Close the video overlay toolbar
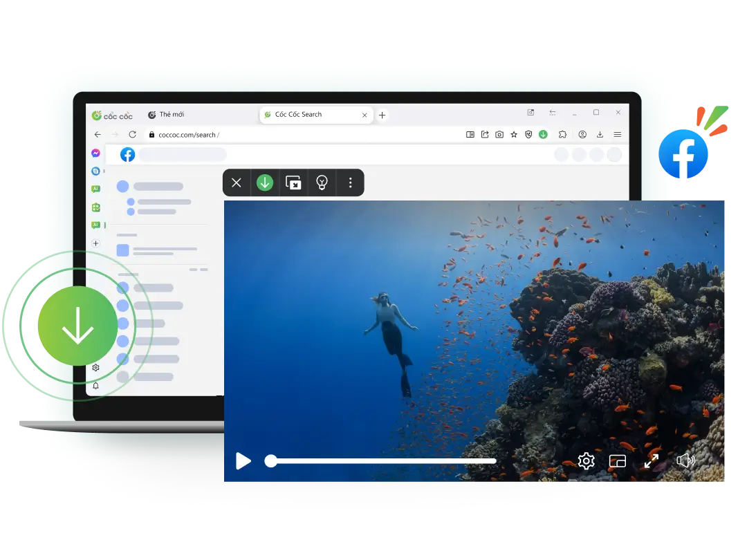Screen dimensions: 747x560 [237, 183]
